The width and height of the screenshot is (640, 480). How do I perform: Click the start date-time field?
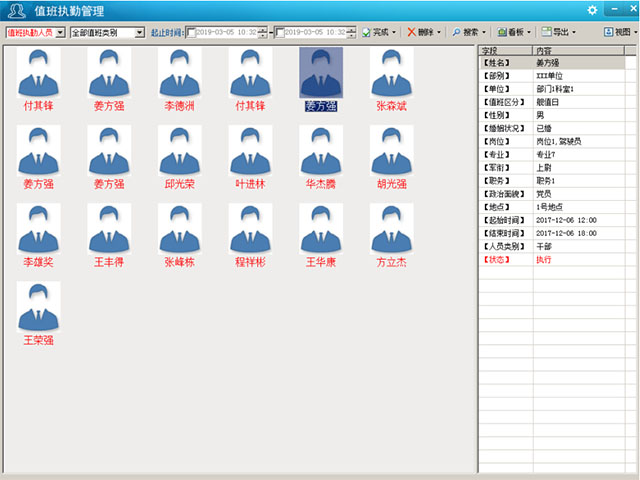[x=227, y=32]
